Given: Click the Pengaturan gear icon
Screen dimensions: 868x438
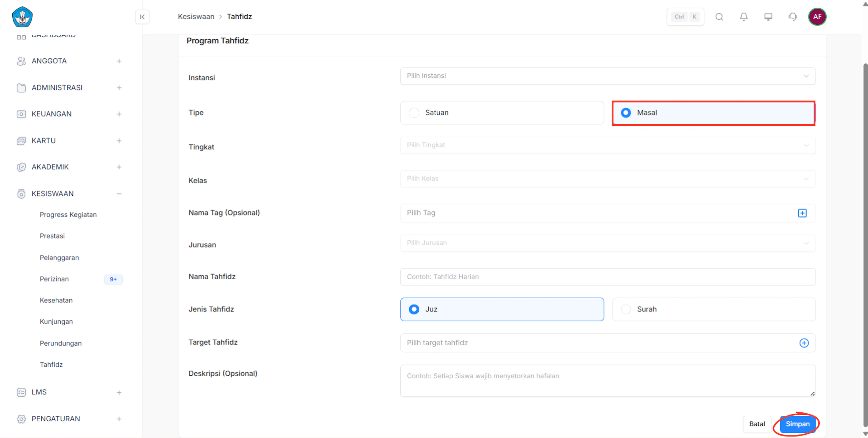Looking at the screenshot, I should point(21,419).
